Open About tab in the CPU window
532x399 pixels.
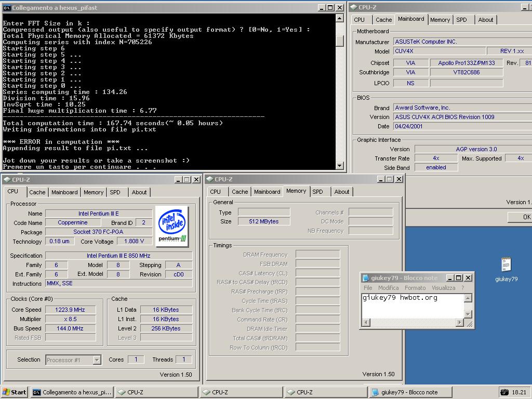pyautogui.click(x=139, y=192)
